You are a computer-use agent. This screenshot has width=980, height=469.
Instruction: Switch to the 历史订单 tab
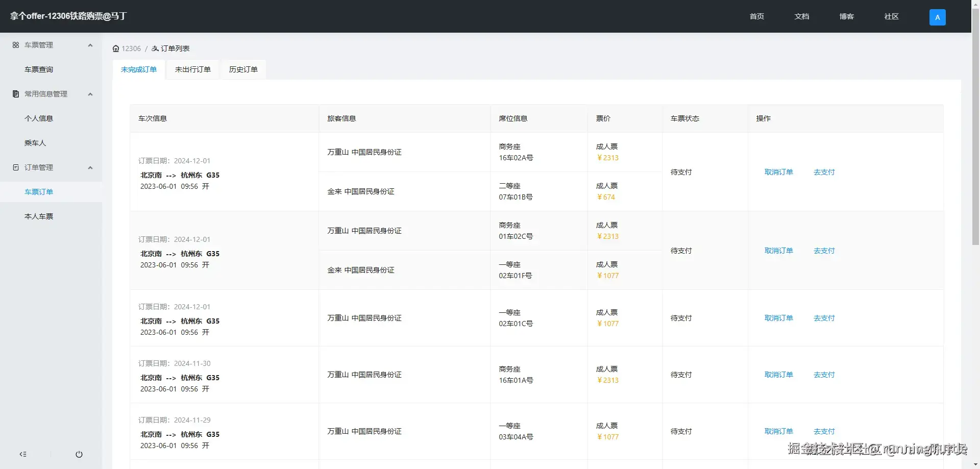[x=243, y=69]
